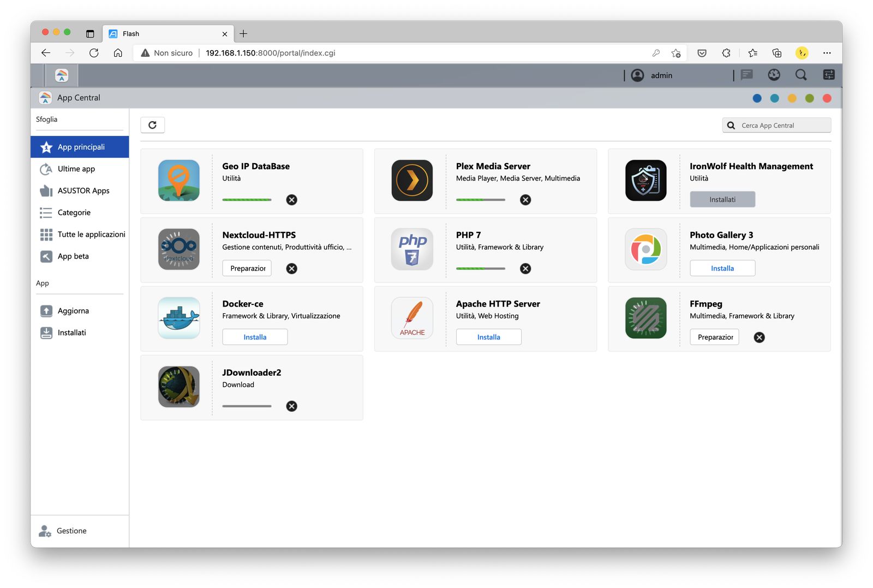Screen dimensions: 873x588
Task: Click Installa for Apache HTTP Server
Action: tap(488, 337)
